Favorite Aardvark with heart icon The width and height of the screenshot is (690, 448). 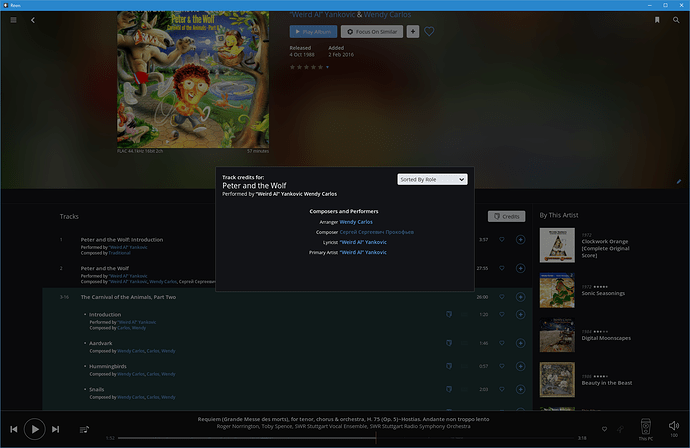(x=502, y=343)
